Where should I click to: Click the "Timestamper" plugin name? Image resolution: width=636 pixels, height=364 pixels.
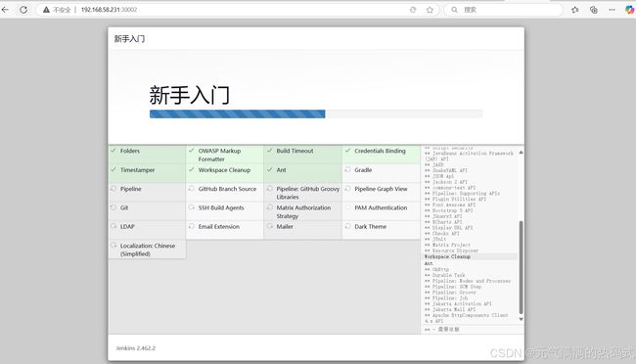coord(138,170)
